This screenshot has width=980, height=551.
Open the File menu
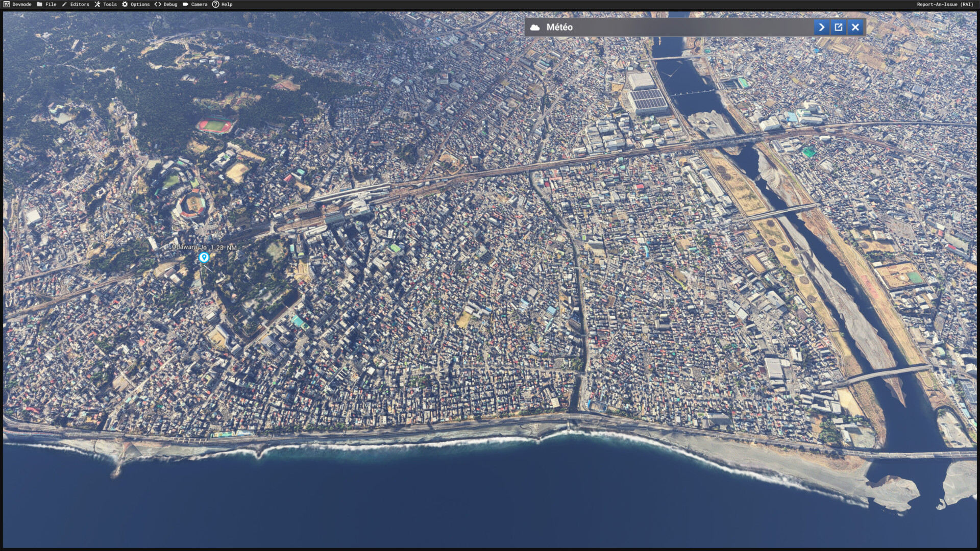click(x=51, y=4)
